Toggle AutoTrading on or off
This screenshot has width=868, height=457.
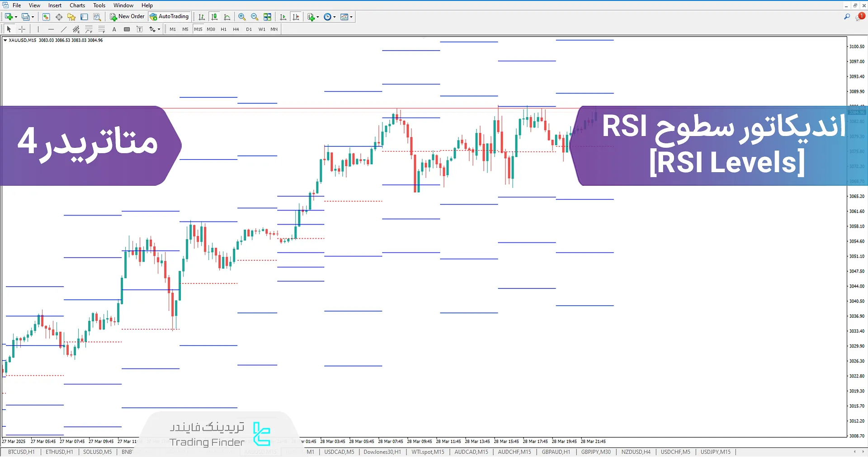tap(170, 17)
